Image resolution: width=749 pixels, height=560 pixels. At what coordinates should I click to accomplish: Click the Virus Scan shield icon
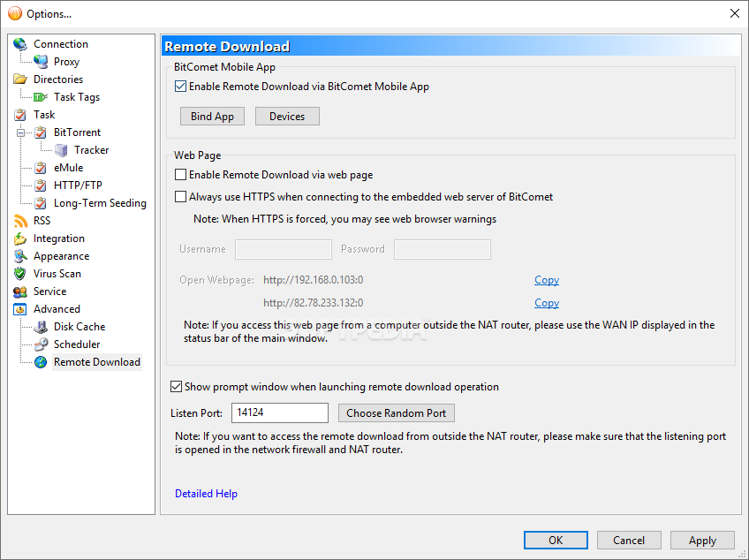click(x=20, y=274)
